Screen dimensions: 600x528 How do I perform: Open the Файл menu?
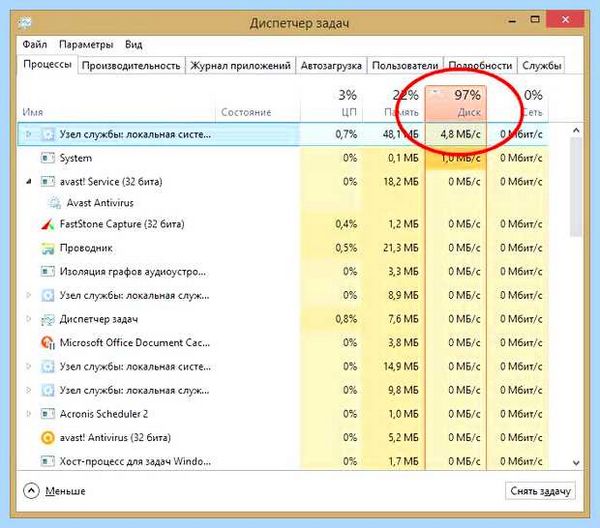[x=34, y=44]
